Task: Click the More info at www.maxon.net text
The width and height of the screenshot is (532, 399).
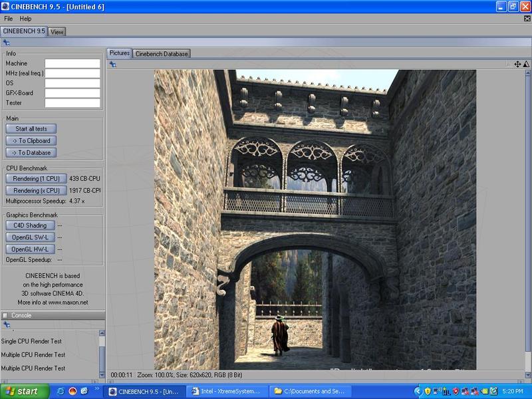Action: [53, 303]
